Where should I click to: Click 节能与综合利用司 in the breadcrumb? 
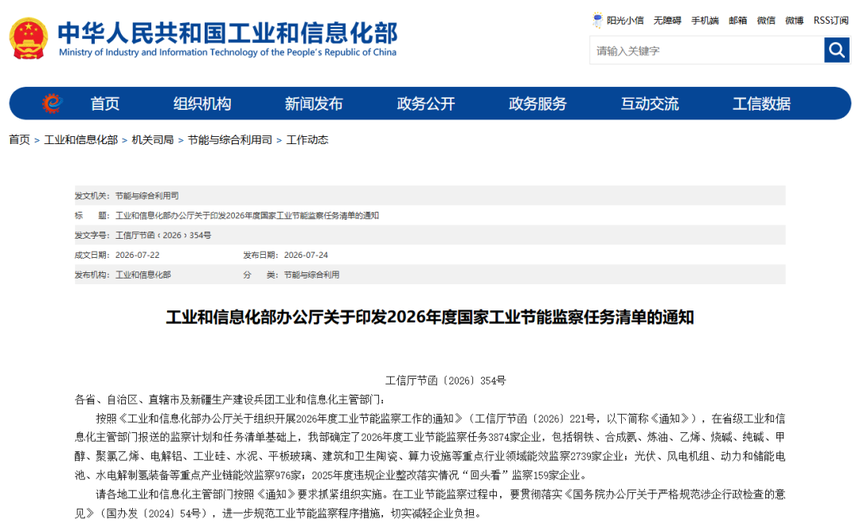[230, 140]
